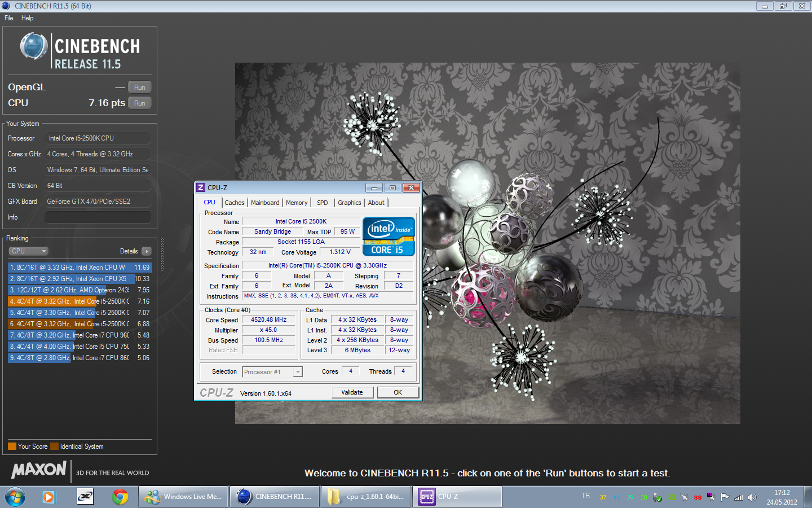The width and height of the screenshot is (812, 508).
Task: Select ranking row 7 Core i7 960 5.48
Action: pos(80,335)
